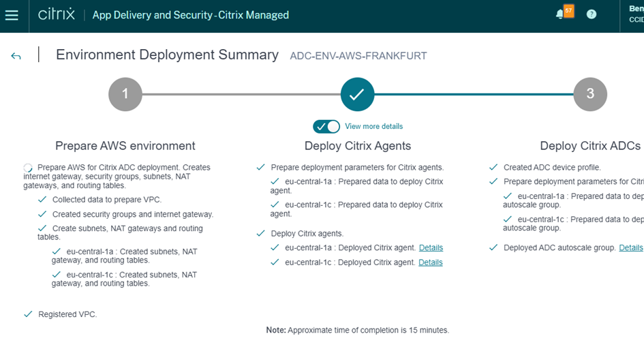Viewport: 644px width, 347px height.
Task: Click the Deploy Citrix Agents heading
Action: click(358, 146)
